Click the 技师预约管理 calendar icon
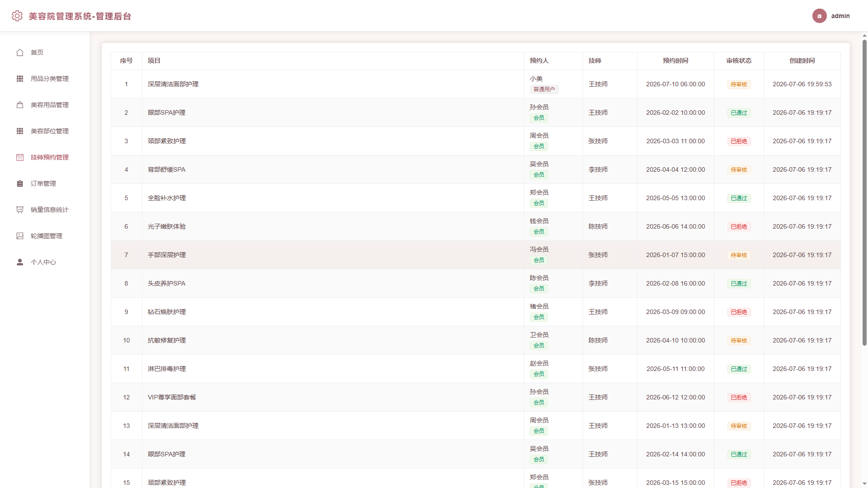 click(20, 157)
